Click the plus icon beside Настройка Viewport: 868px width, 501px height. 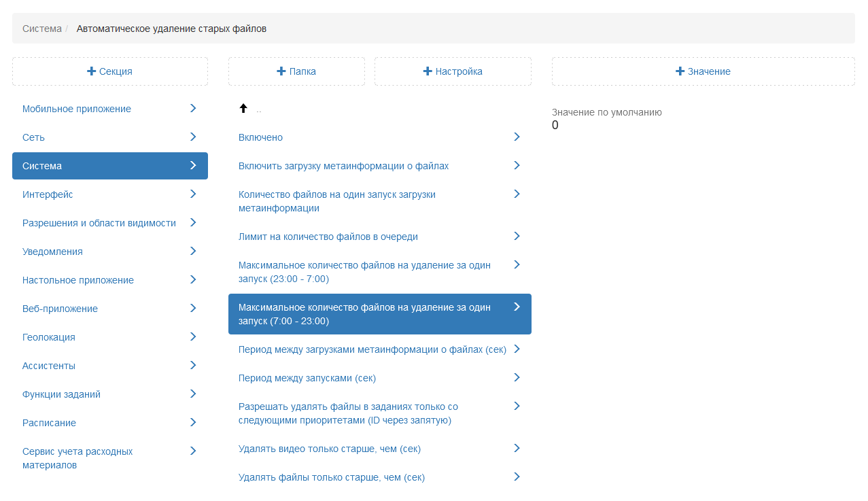pos(428,71)
